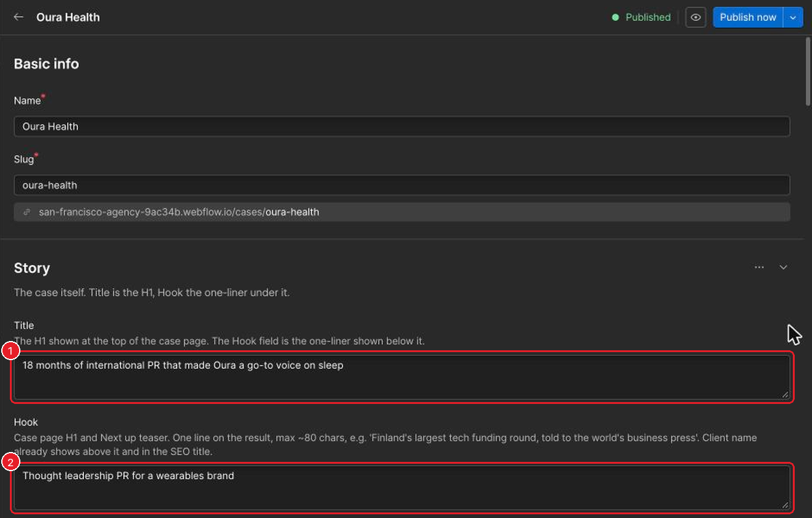Click the Name input field

[x=402, y=126]
